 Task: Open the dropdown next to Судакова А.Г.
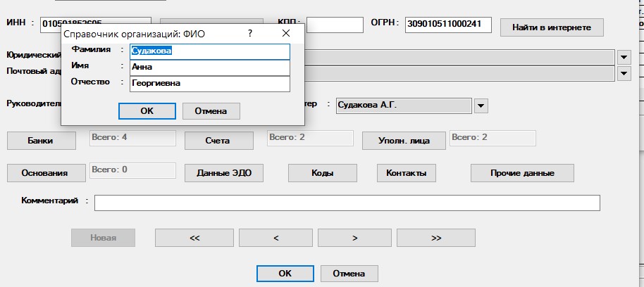pyautogui.click(x=481, y=106)
